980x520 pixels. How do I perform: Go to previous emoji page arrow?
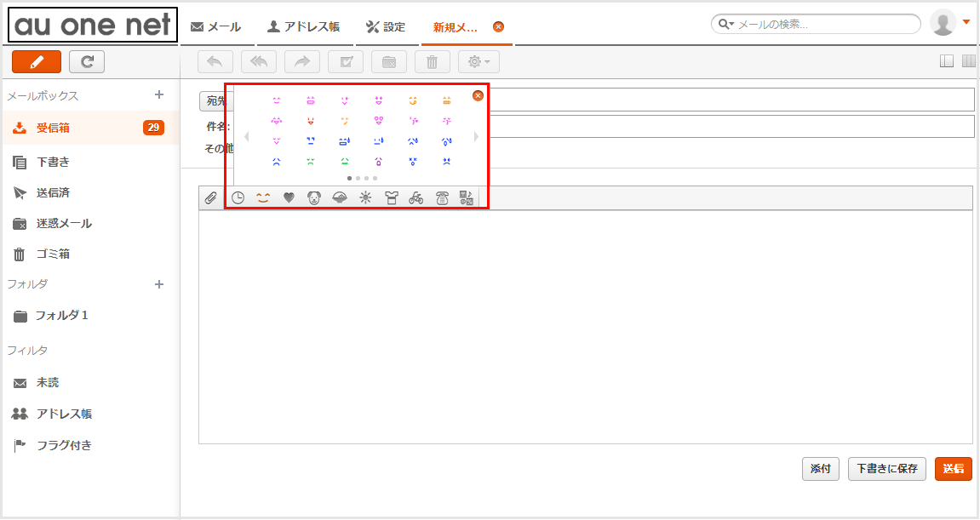point(246,136)
